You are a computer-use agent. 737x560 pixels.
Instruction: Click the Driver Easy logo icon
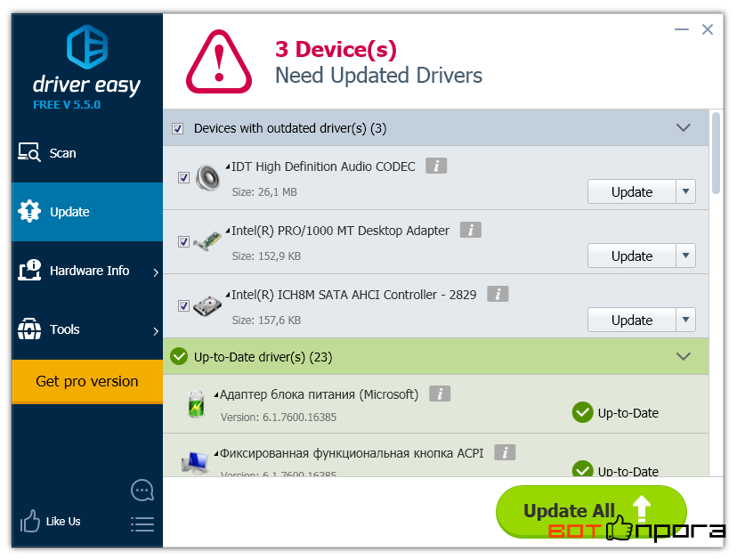(87, 46)
